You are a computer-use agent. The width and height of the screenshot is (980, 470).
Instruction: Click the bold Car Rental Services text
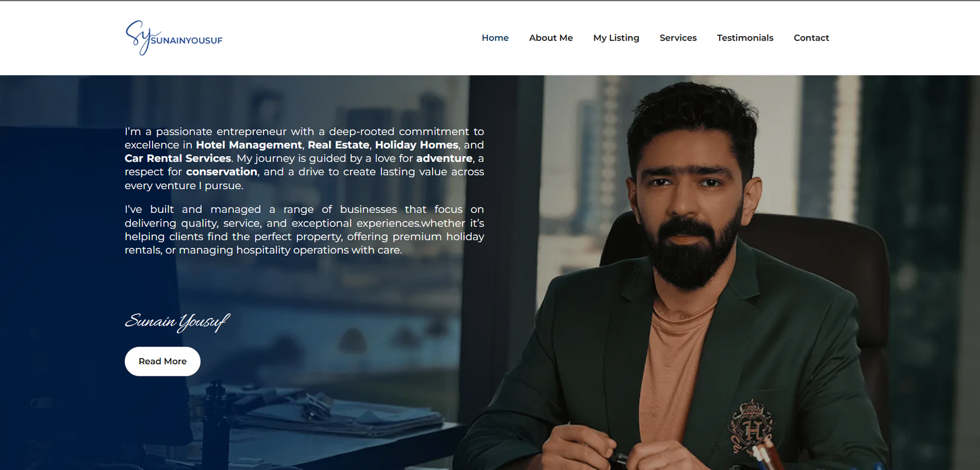pyautogui.click(x=178, y=159)
